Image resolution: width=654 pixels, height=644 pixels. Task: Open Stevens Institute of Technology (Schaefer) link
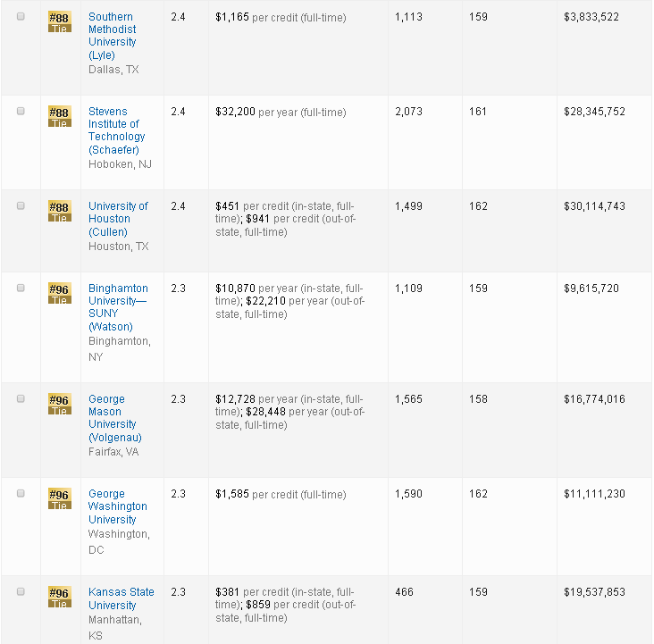[x=116, y=130]
